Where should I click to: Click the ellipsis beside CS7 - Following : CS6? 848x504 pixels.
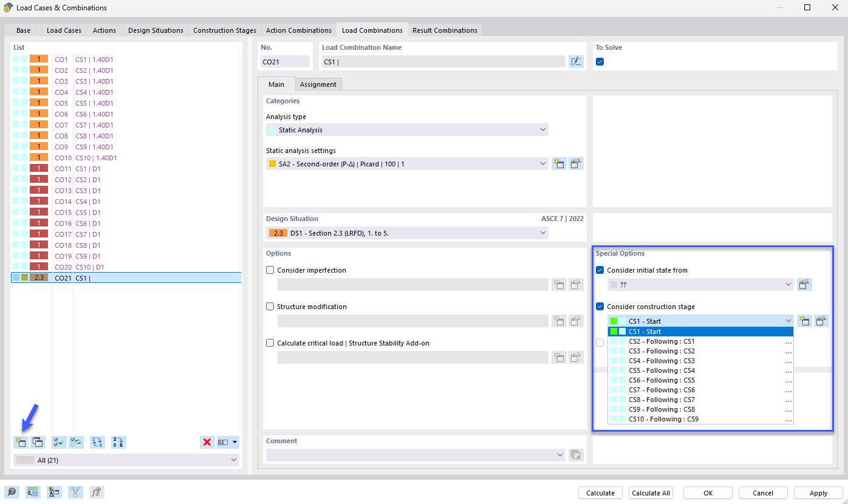click(788, 390)
